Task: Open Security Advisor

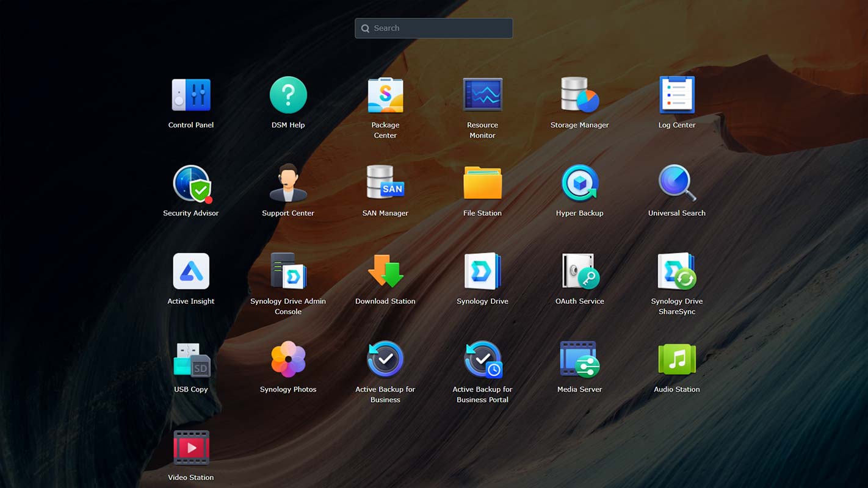Action: pyautogui.click(x=191, y=184)
